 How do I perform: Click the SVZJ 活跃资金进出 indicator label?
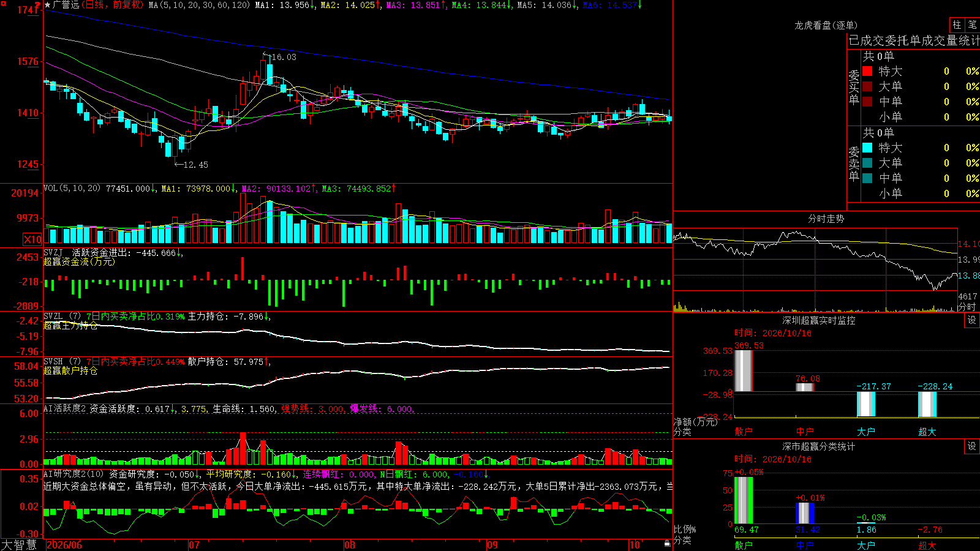(x=89, y=252)
